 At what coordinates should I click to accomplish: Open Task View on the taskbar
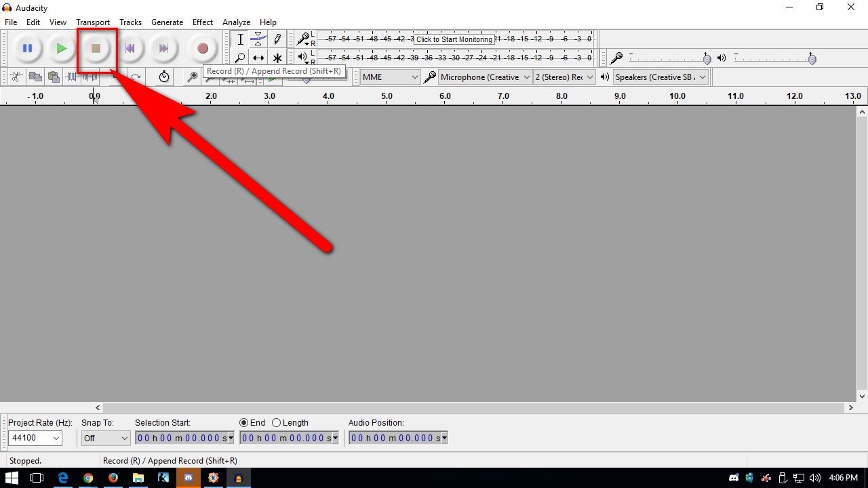click(x=37, y=478)
